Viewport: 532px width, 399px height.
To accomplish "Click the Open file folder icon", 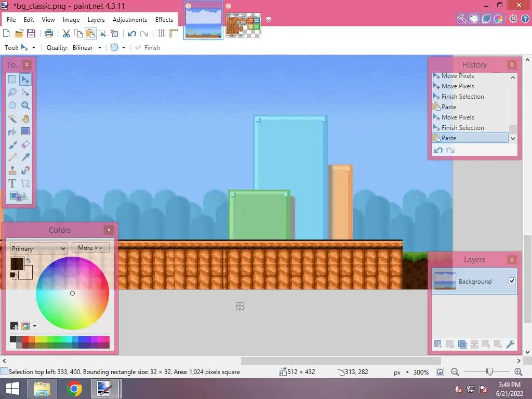I will 19,33.
